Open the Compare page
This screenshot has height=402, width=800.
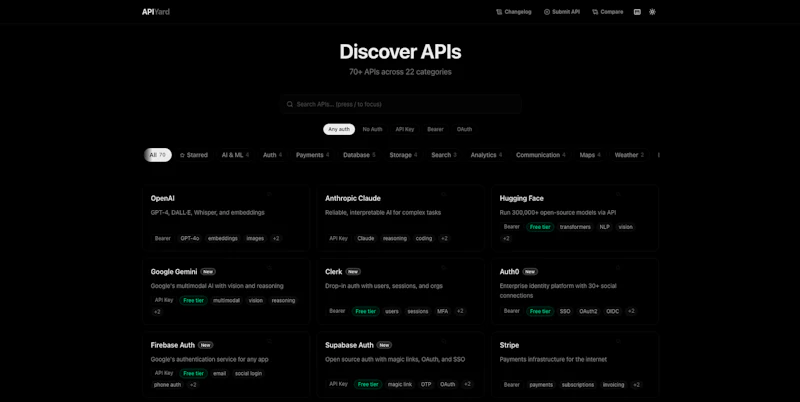click(608, 12)
